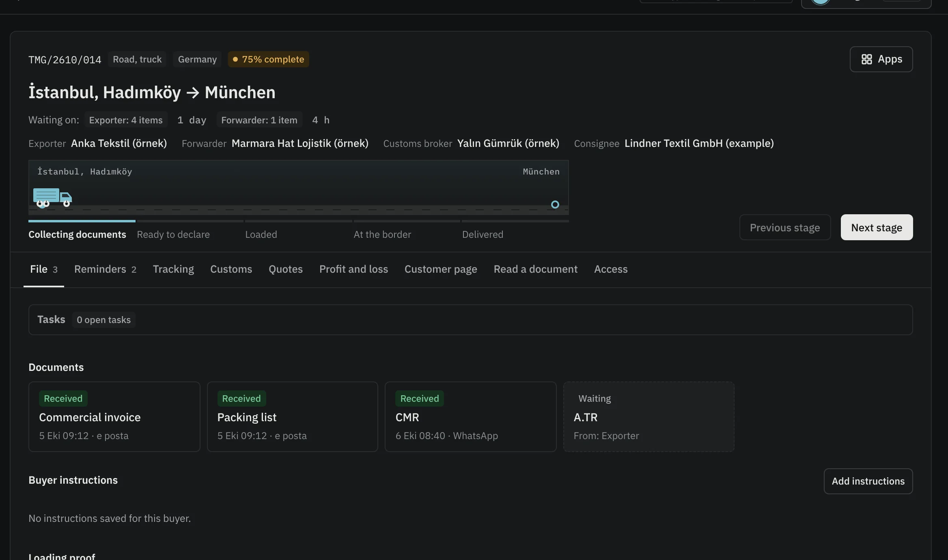Click the 0 open tasks badge
This screenshot has width=948, height=560.
click(104, 320)
